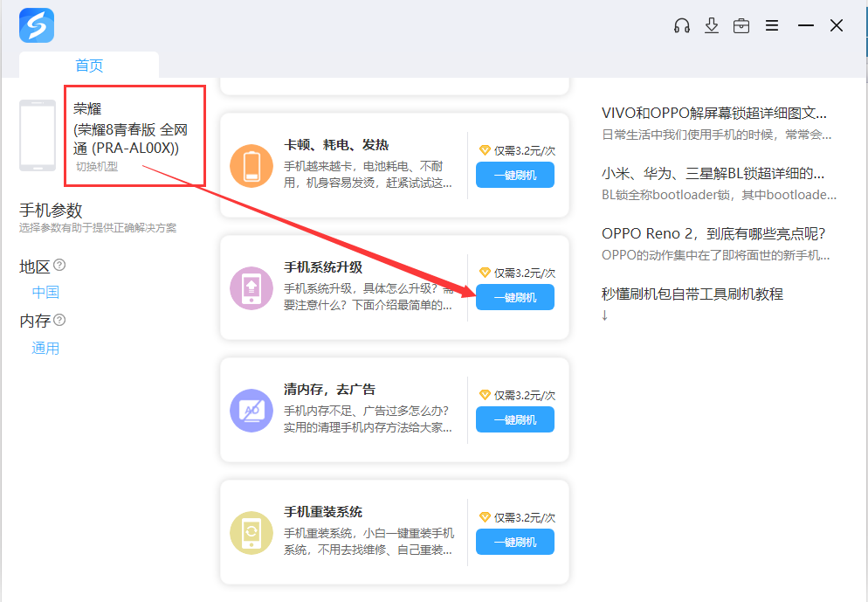Click the AD removal icon
Viewport: 868px width, 602px height.
point(251,411)
